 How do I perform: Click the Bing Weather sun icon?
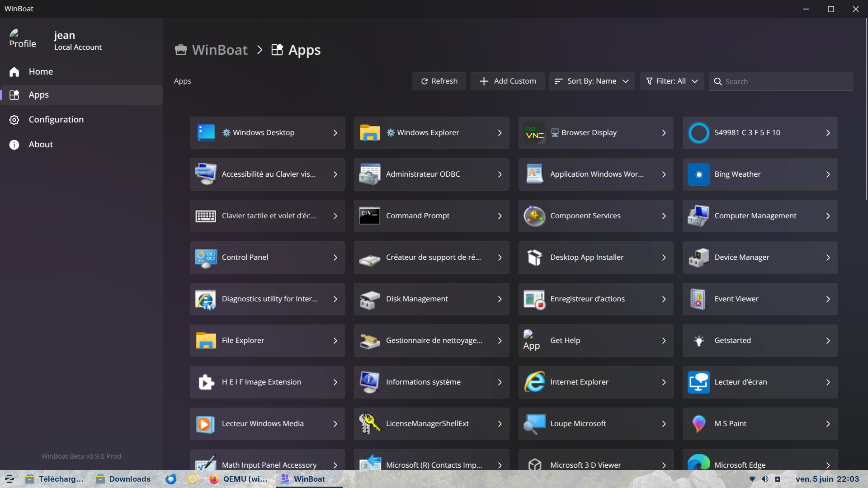click(x=698, y=174)
